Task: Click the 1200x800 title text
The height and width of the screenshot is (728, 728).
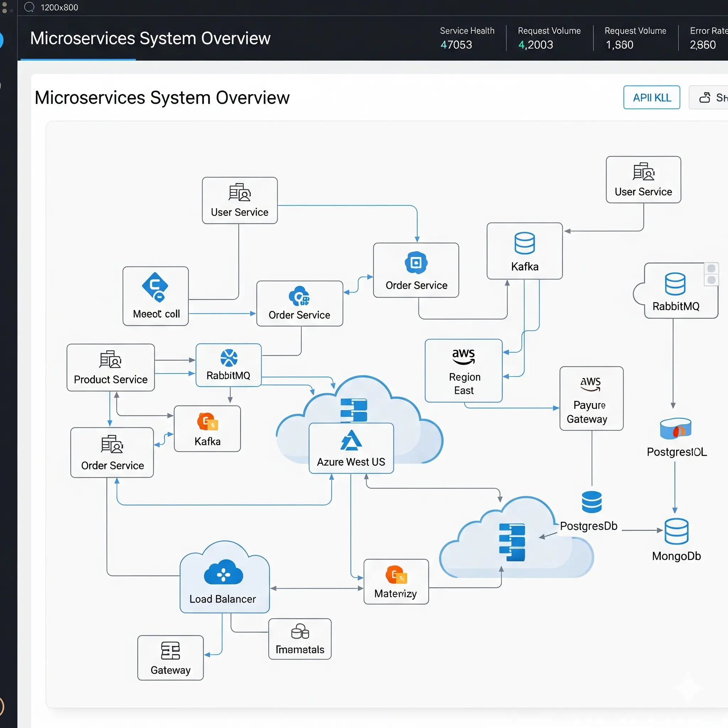Action: click(x=59, y=7)
